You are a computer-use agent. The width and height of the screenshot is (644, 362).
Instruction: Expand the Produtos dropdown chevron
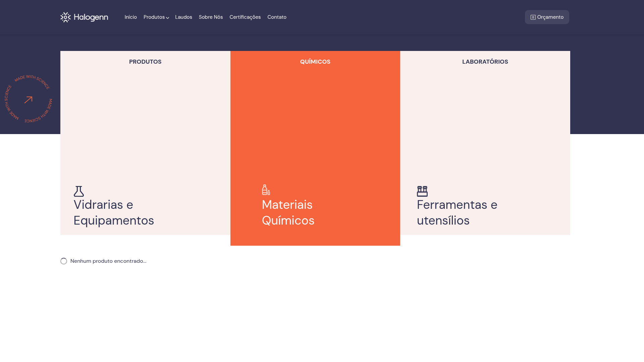pos(167,18)
